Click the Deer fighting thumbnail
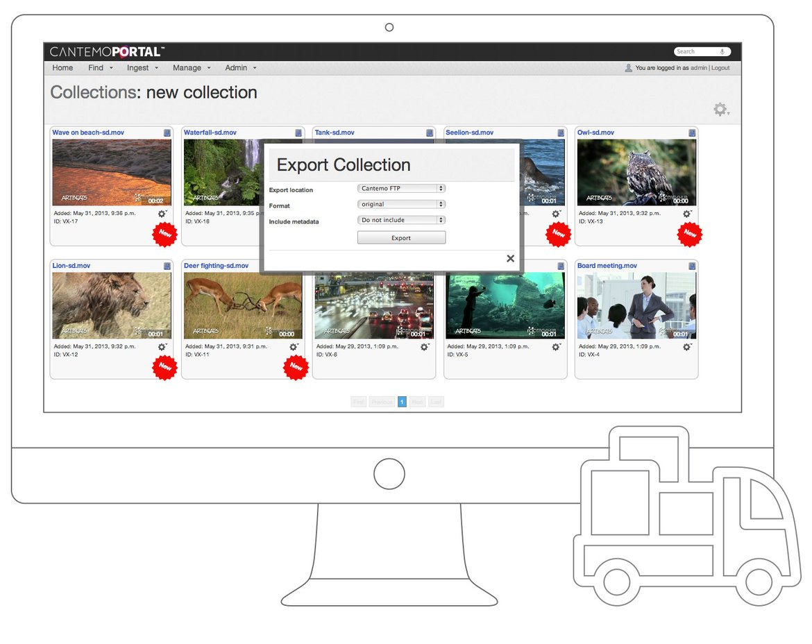The image size is (812, 644). (x=243, y=305)
